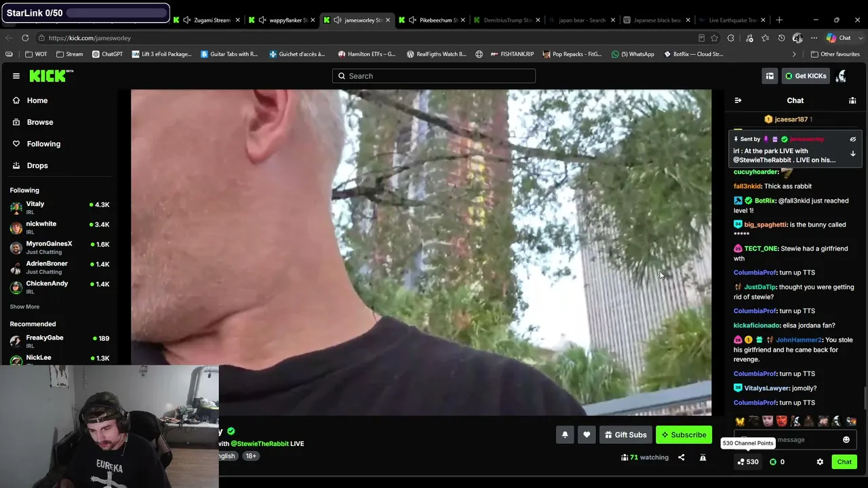Viewport: 868px width, 488px height.
Task: Focus the chat message input field
Action: tap(795, 440)
